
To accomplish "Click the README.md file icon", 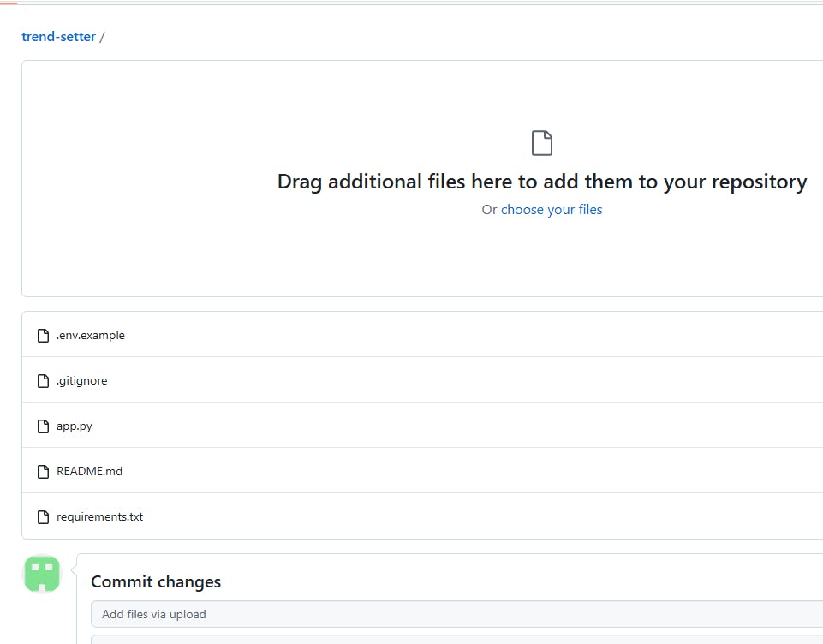I will [43, 472].
